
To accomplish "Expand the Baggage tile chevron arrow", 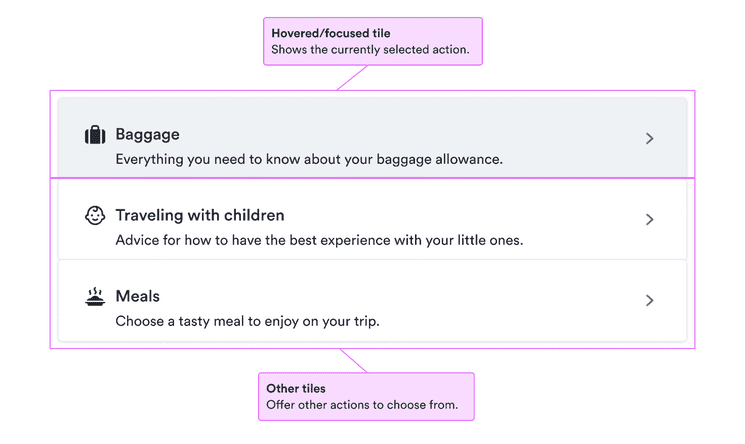I will (x=649, y=138).
